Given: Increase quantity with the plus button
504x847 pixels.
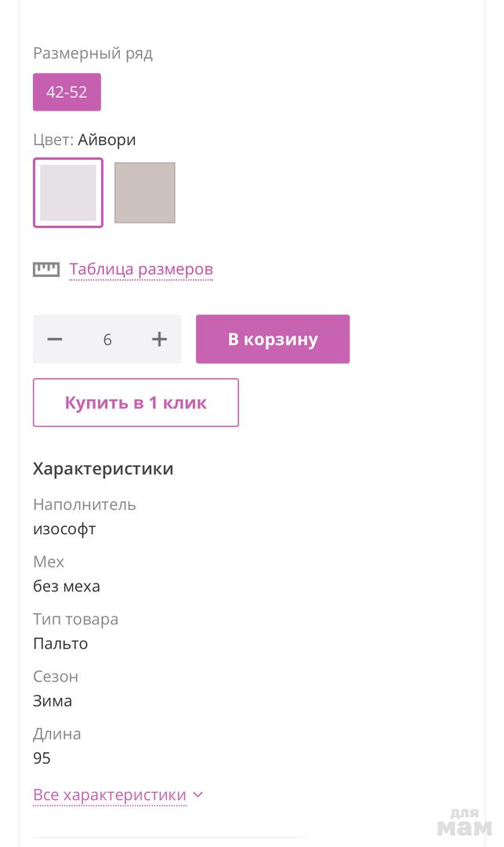Looking at the screenshot, I should click(159, 340).
